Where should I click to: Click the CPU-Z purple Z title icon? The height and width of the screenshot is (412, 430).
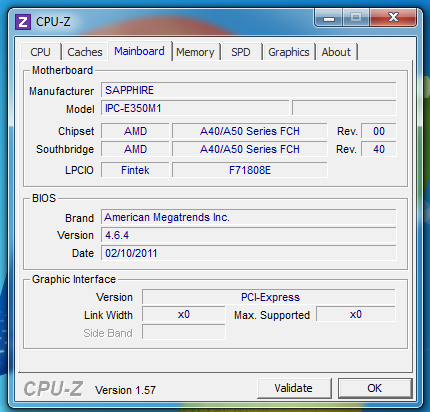pyautogui.click(x=23, y=22)
